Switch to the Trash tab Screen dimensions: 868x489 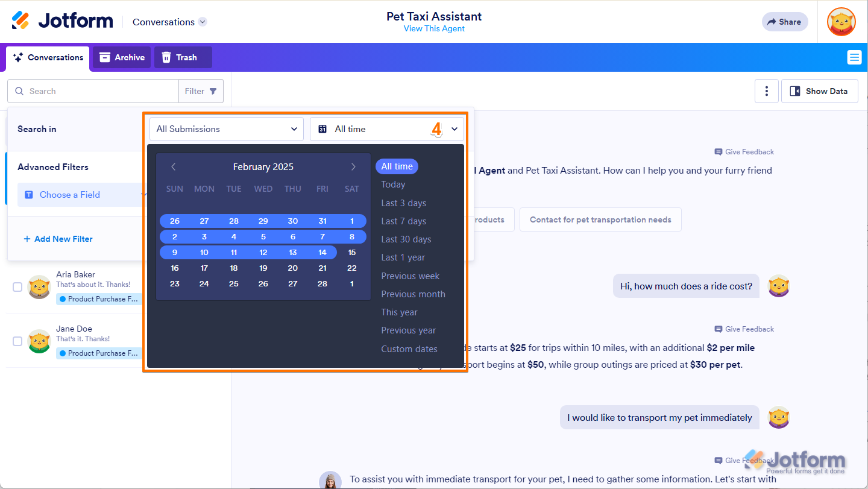[x=183, y=57]
